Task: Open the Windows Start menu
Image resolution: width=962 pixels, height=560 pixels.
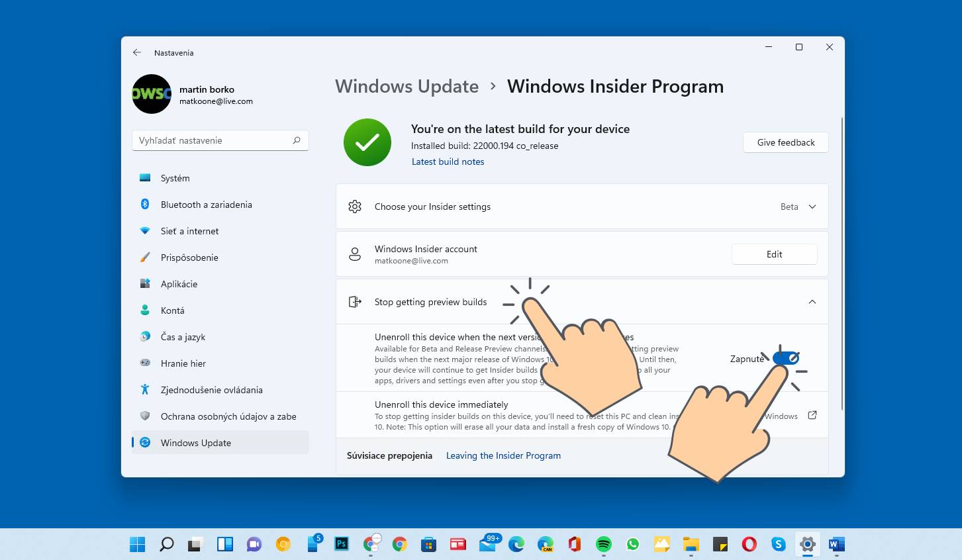Action: [x=138, y=544]
